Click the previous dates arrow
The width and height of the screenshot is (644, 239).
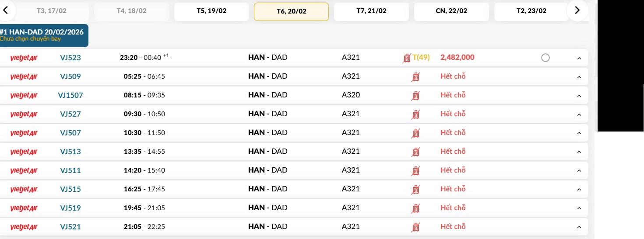pos(6,10)
